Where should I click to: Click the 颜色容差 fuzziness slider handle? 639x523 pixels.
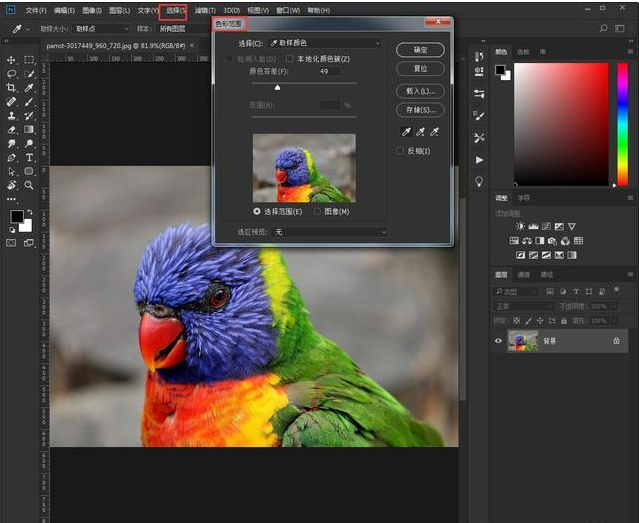pos(278,88)
